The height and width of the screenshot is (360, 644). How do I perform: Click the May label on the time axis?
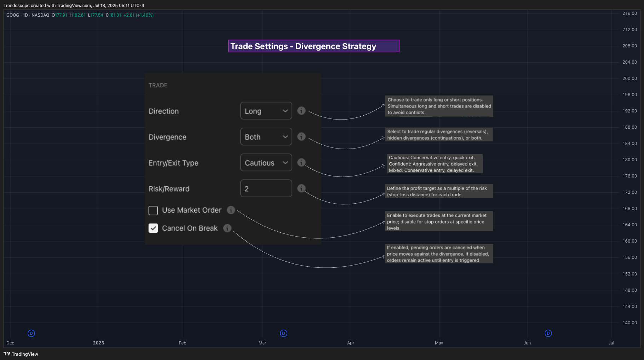coord(439,343)
